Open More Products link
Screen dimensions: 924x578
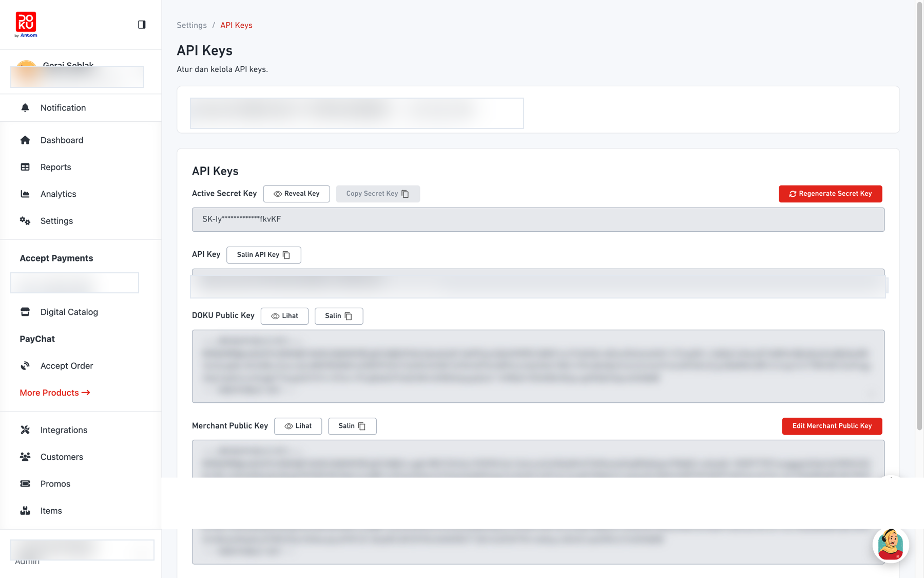55,393
